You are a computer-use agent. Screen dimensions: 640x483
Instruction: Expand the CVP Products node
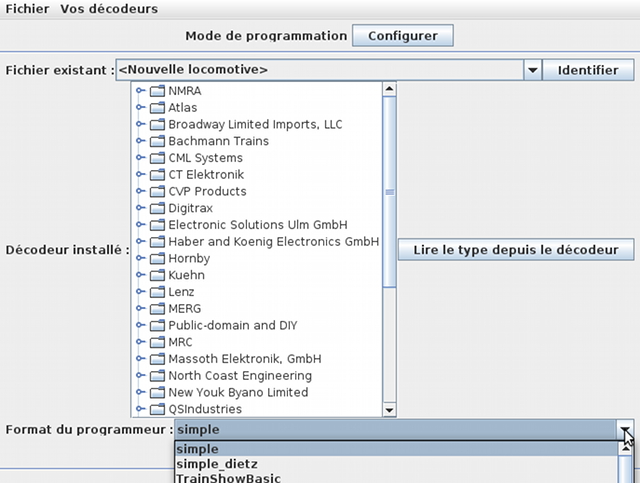[140, 191]
